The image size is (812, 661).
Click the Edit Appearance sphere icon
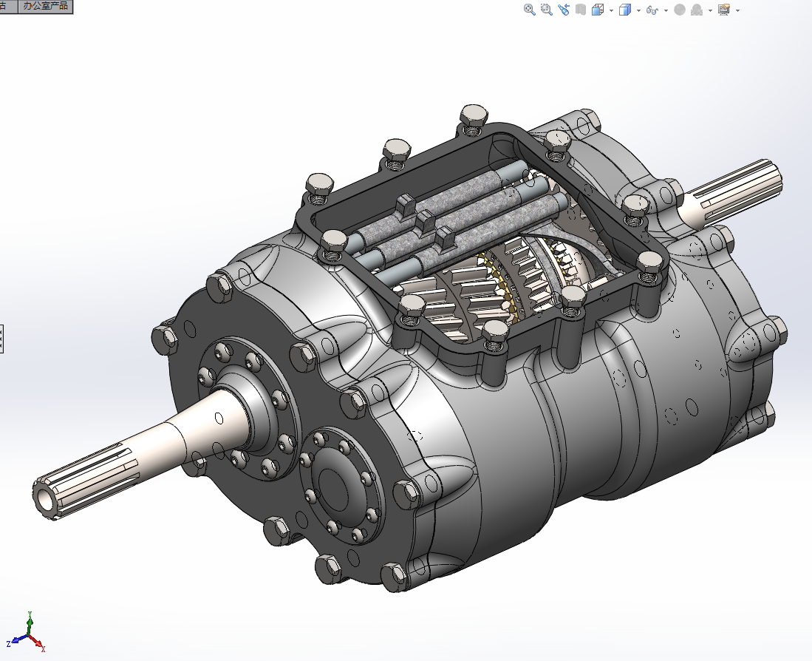(680, 10)
